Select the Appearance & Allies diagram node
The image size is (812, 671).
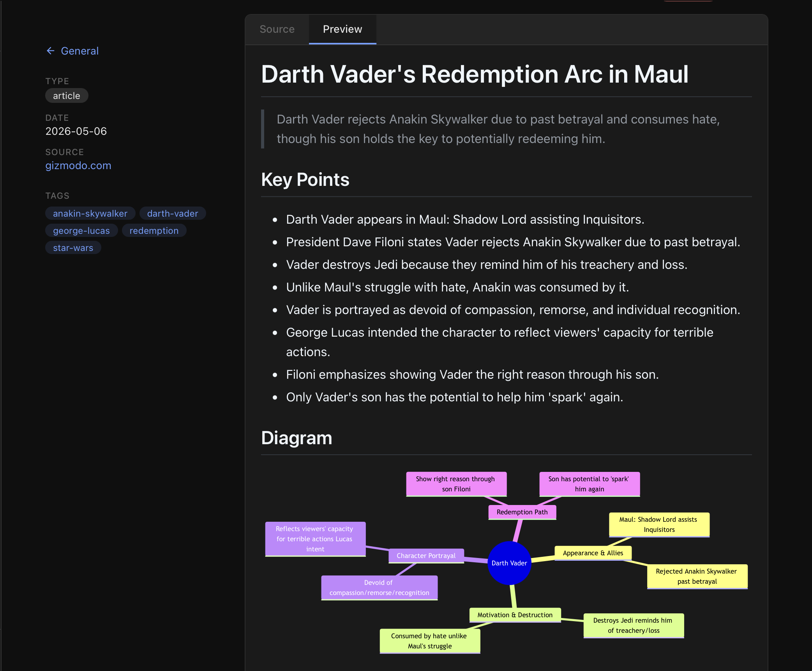[x=593, y=553]
